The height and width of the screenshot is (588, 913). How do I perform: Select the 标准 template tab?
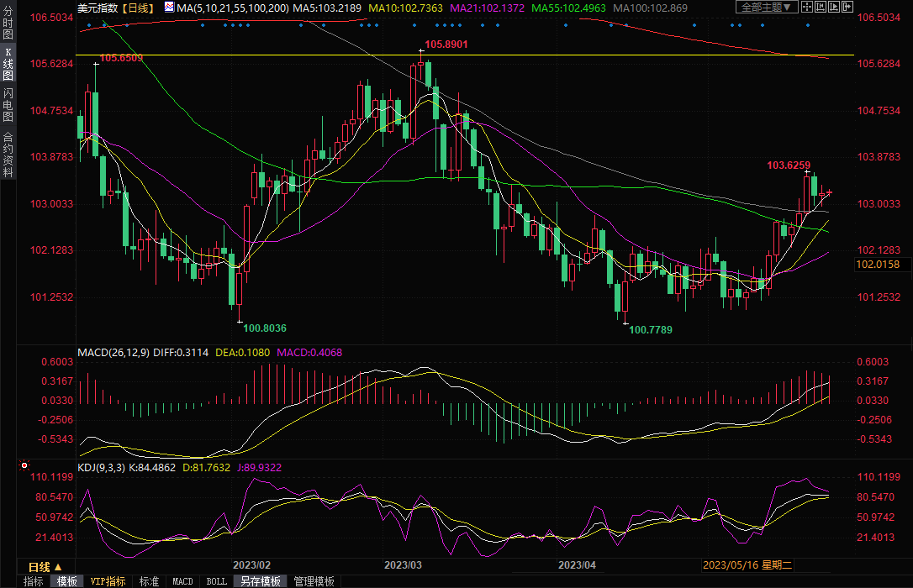tap(149, 581)
